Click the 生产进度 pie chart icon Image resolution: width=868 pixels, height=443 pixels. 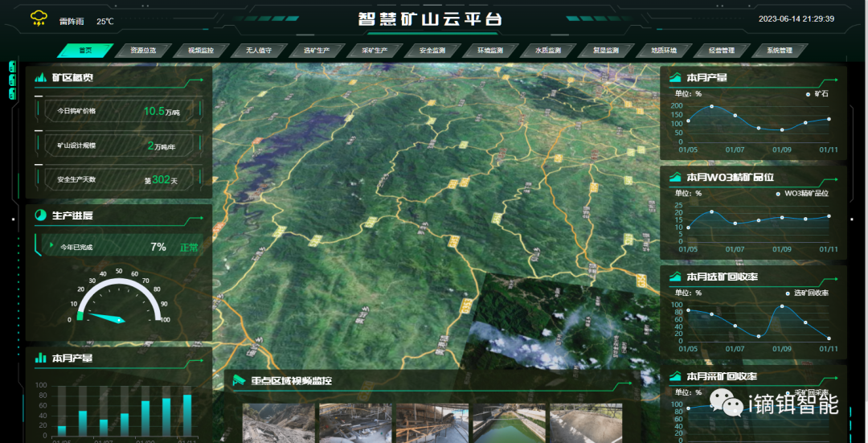[x=40, y=215]
